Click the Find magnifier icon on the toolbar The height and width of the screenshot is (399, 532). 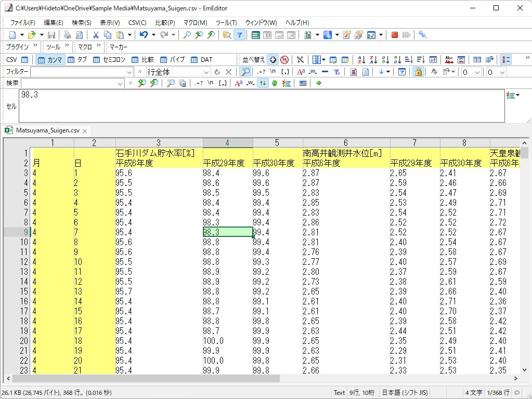187,34
